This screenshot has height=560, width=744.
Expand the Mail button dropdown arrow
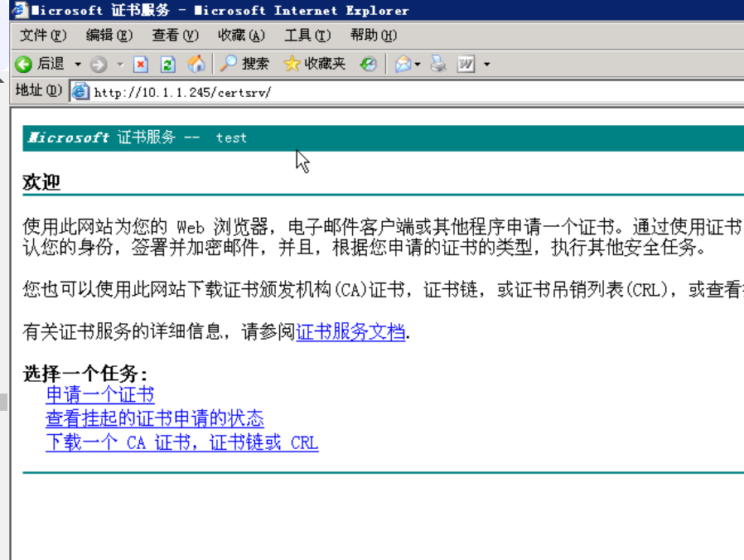(x=418, y=64)
